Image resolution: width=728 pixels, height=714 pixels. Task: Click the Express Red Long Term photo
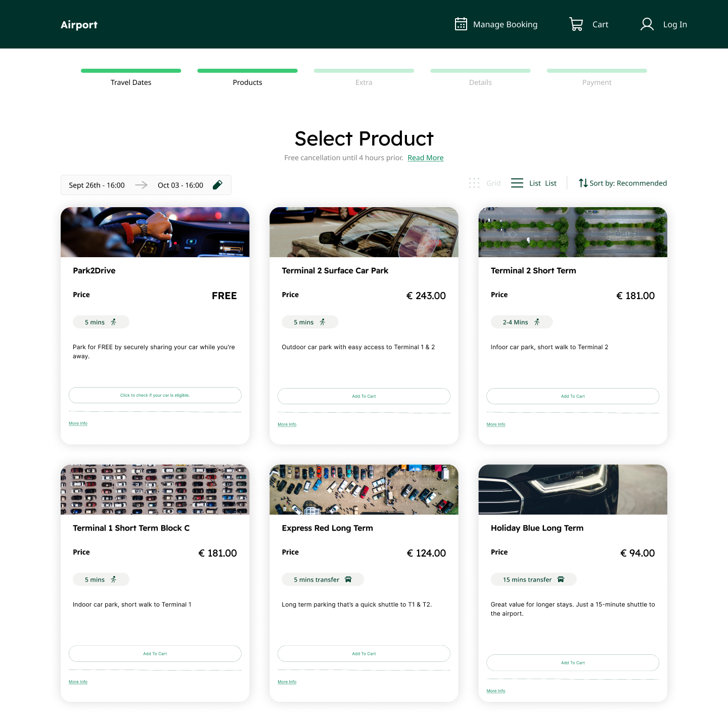coord(363,489)
